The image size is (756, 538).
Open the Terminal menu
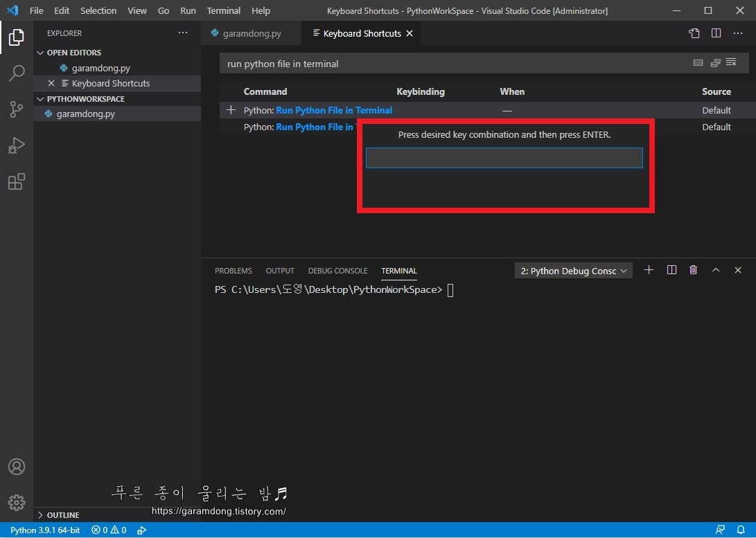(224, 10)
